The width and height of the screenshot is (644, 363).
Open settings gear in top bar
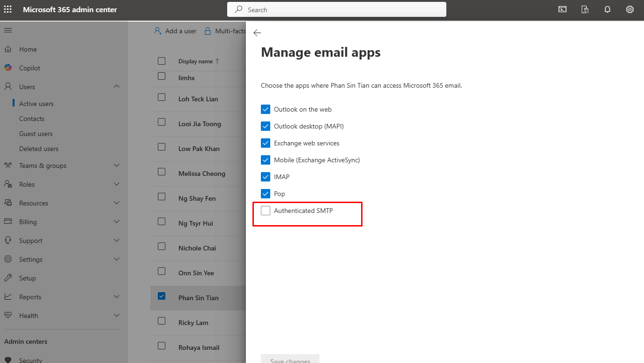click(x=630, y=9)
